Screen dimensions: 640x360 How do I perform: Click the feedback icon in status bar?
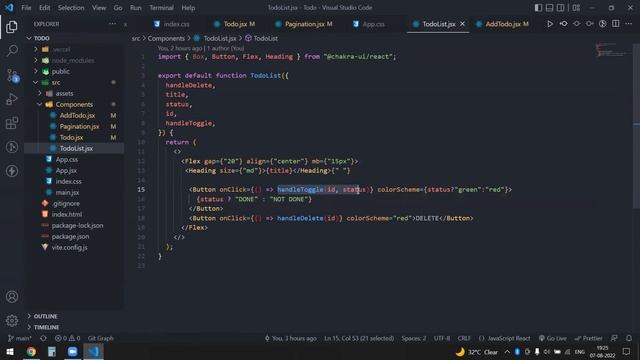point(614,338)
